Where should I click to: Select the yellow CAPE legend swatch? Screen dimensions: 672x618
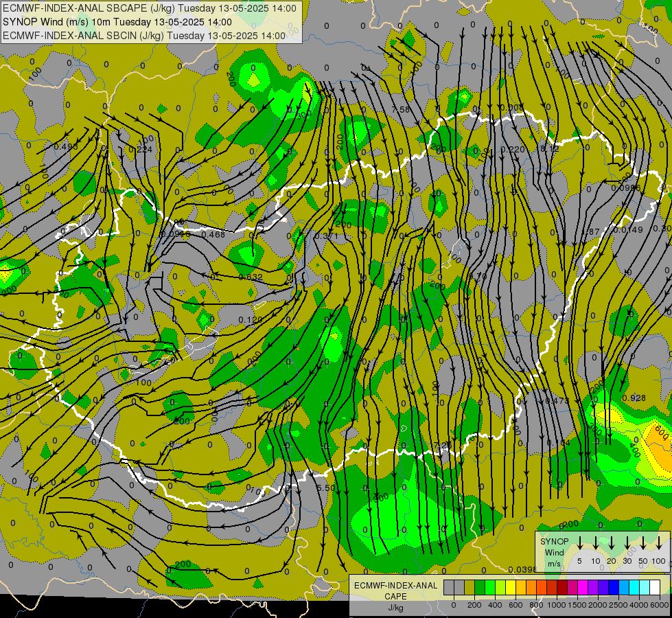click(x=511, y=588)
